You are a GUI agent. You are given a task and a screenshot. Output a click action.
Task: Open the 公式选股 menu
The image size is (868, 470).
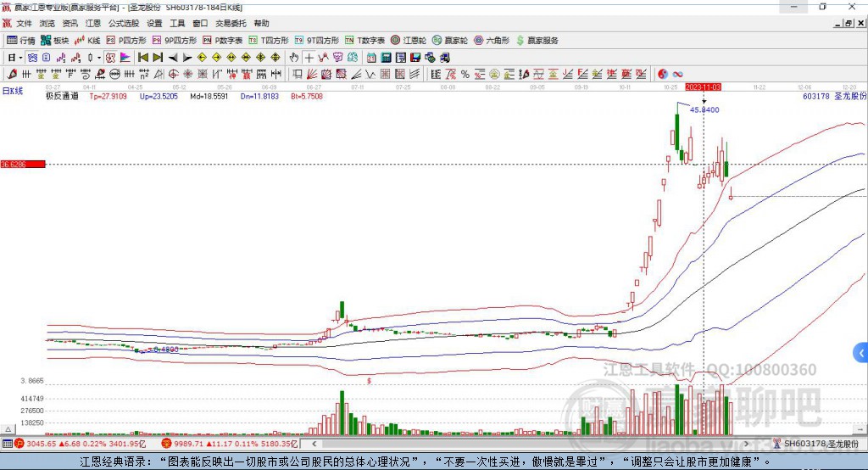(124, 23)
